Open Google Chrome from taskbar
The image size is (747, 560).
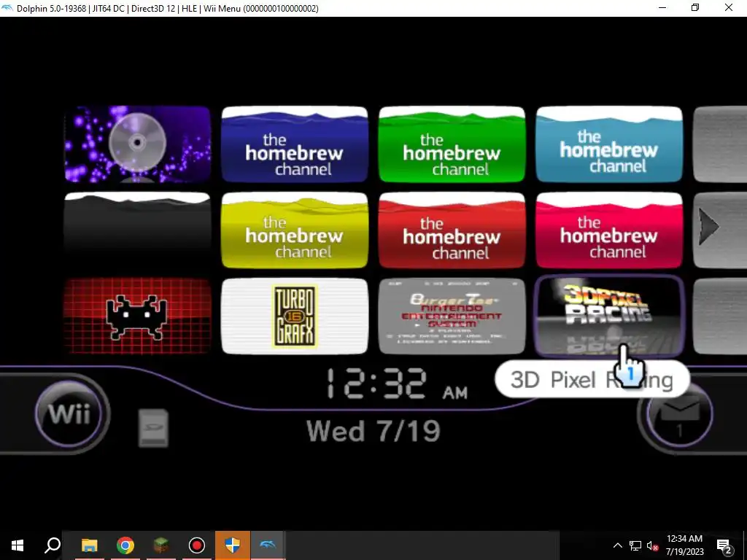click(125, 545)
